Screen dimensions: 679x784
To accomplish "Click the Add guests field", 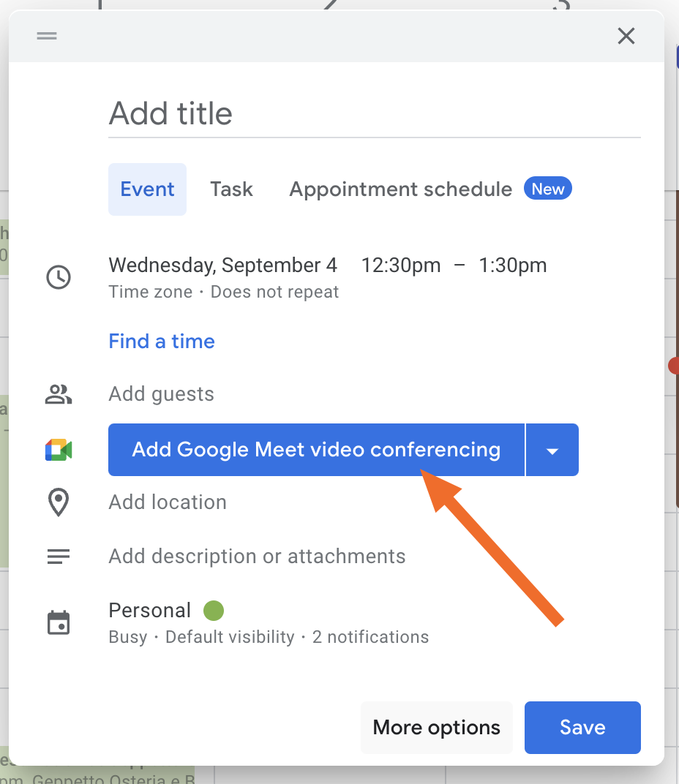I will tap(161, 394).
